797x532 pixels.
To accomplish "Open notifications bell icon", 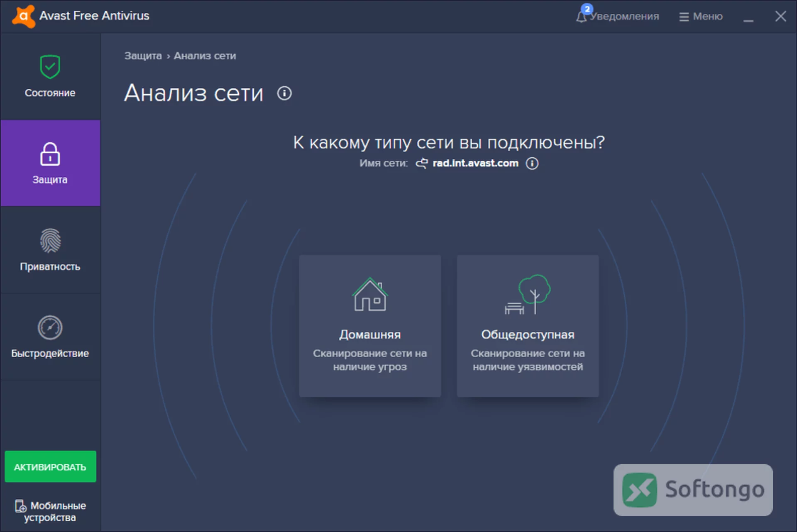I will pyautogui.click(x=581, y=17).
